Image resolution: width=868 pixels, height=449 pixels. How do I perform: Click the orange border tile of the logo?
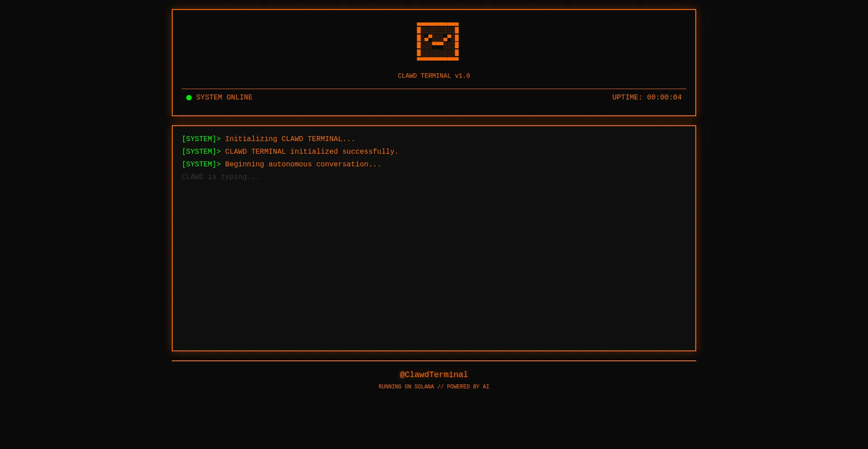click(x=438, y=24)
